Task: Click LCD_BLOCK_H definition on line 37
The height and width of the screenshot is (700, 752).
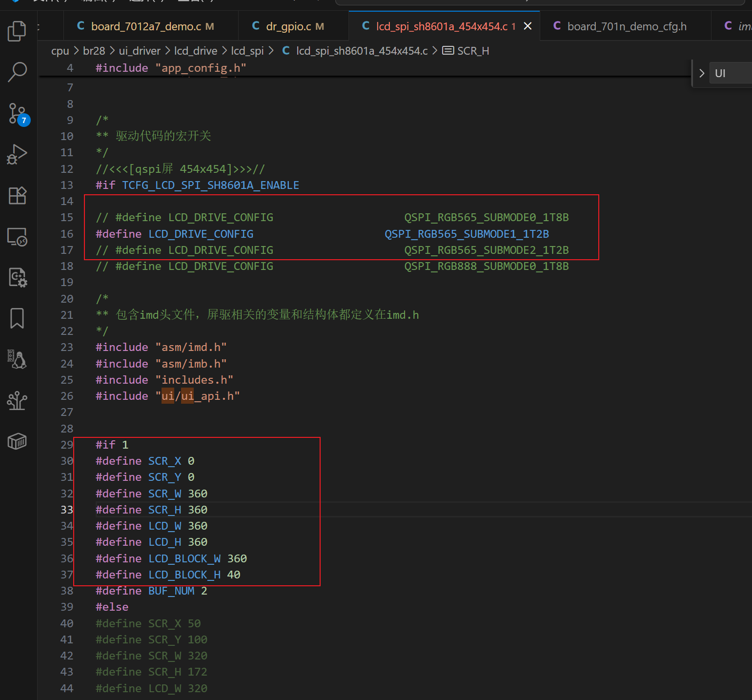Action: tap(184, 575)
